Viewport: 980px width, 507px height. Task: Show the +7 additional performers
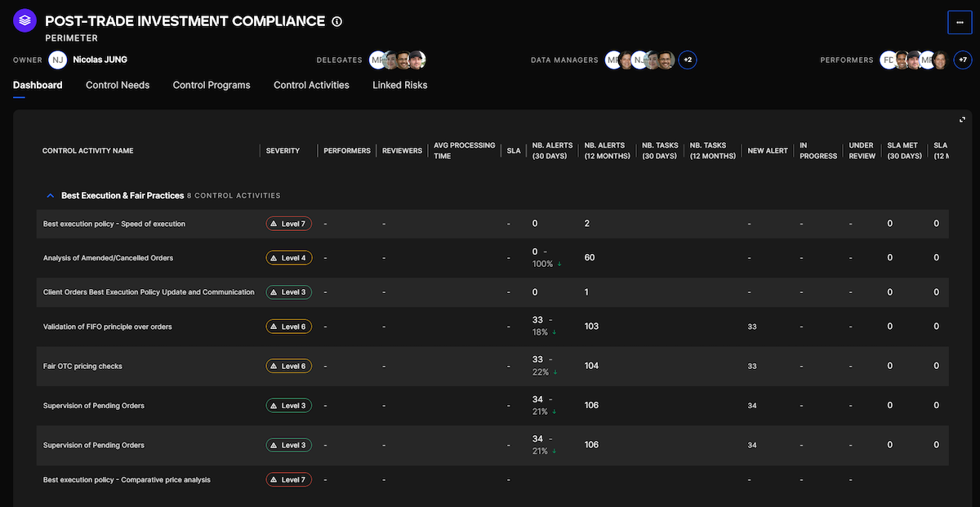point(962,60)
